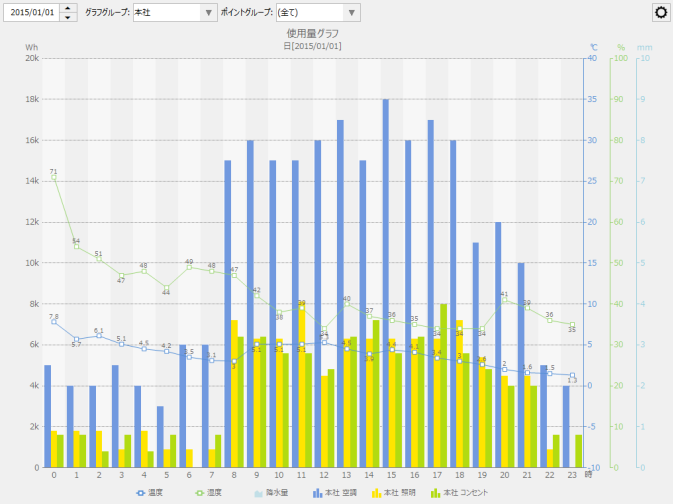Click humidity data point labeled 44
The height and width of the screenshot is (504, 673).
[x=166, y=287]
